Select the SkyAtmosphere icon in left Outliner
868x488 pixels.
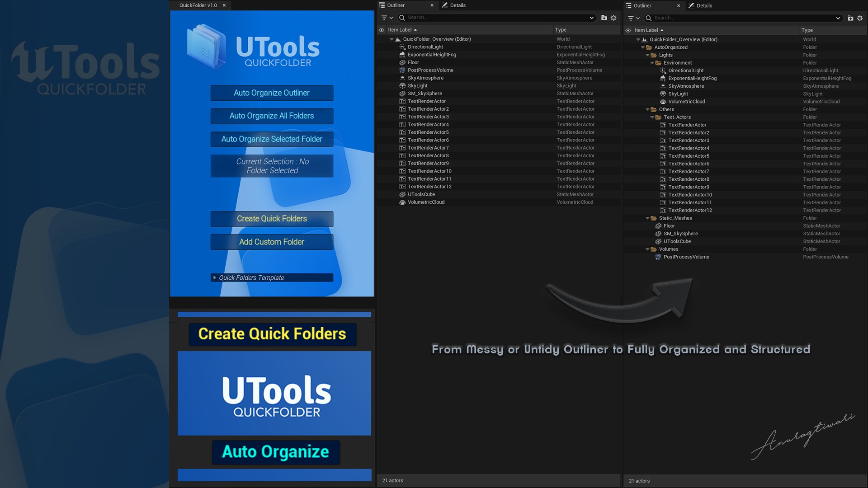point(402,78)
